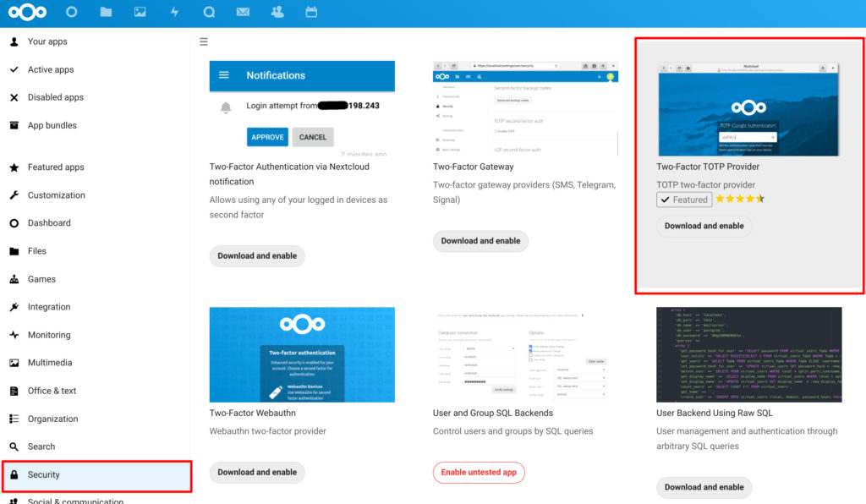Open the Nextcloud logo home link
866x504 pixels.
point(27,12)
